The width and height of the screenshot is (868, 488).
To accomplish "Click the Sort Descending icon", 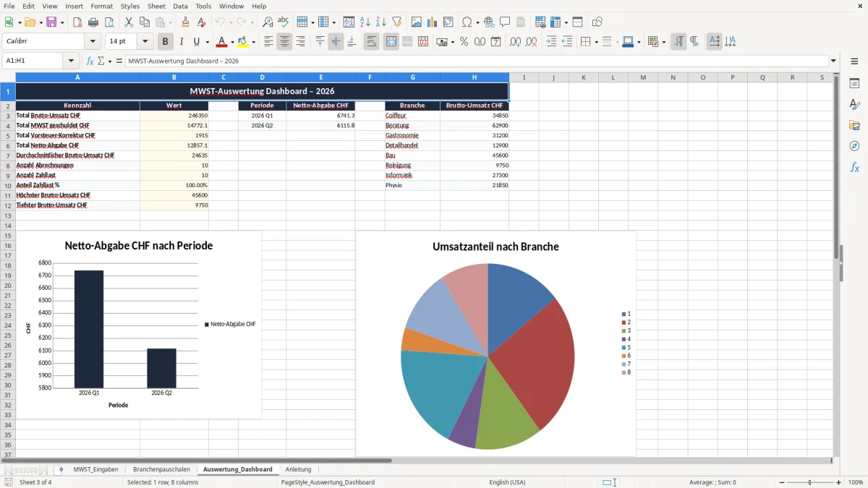I will [x=380, y=22].
